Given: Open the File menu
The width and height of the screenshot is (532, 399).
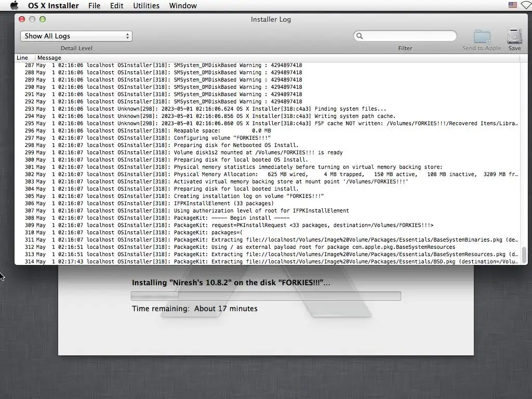Looking at the screenshot, I should point(94,6).
